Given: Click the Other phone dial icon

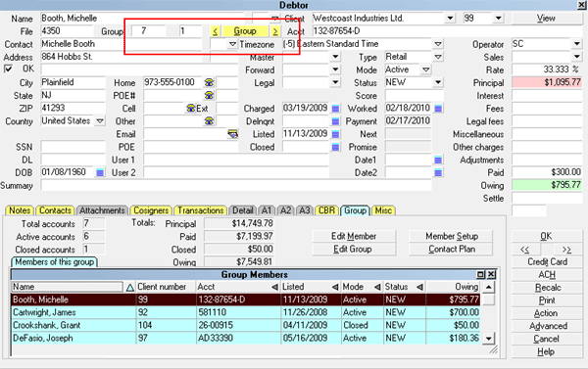Looking at the screenshot, I should tap(209, 121).
